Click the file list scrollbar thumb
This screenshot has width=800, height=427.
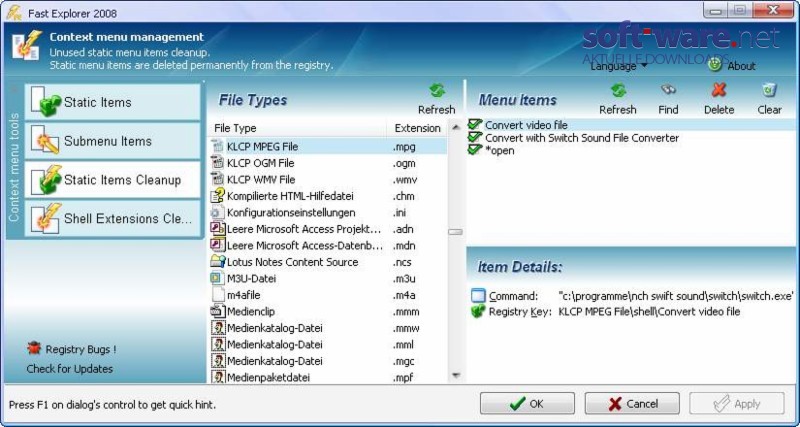tap(456, 232)
